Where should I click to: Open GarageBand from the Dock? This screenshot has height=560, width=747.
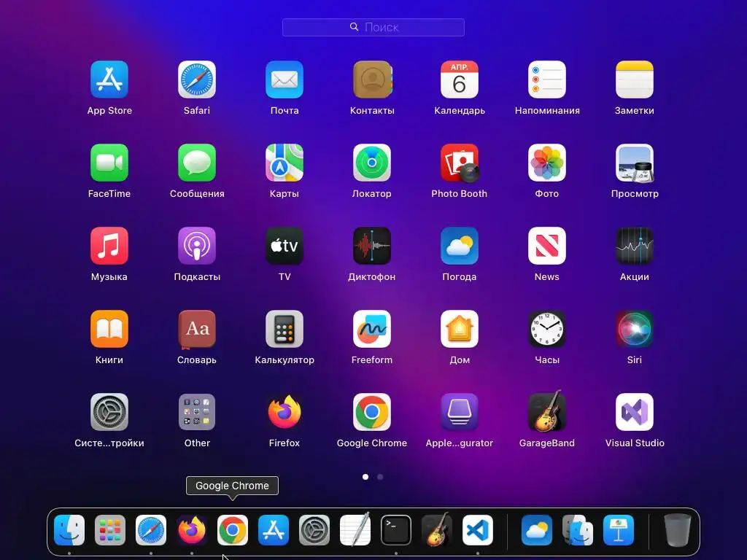437,529
